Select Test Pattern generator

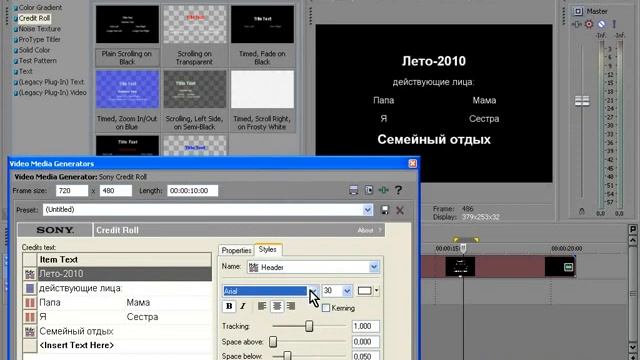click(38, 60)
